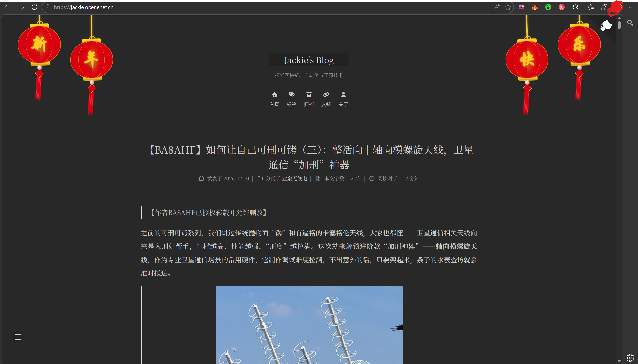638x364 pixels.
Task: Open the Youdao dictionary extension icon
Action: pos(562,7)
